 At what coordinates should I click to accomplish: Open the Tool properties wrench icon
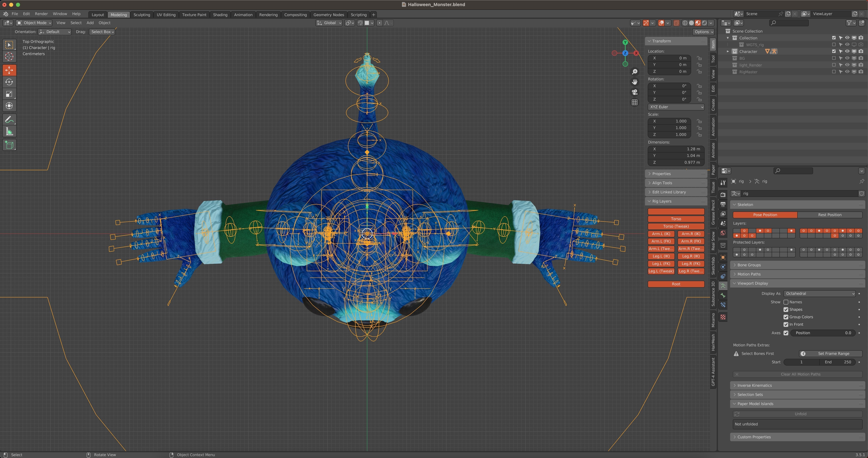[723, 183]
